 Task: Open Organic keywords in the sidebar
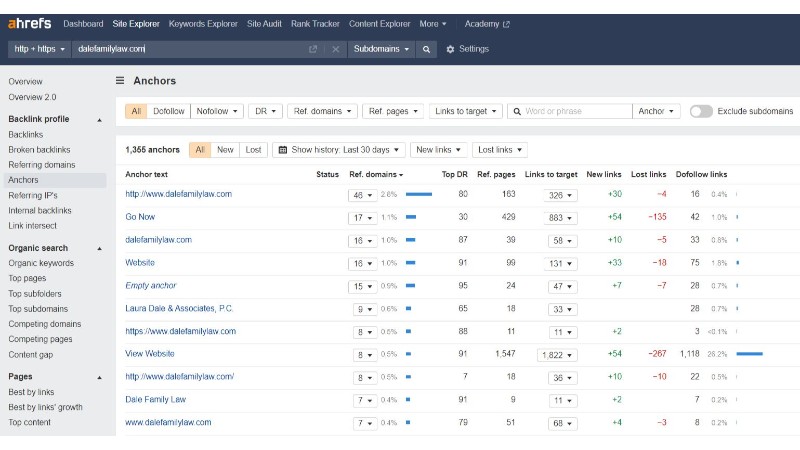tap(41, 263)
